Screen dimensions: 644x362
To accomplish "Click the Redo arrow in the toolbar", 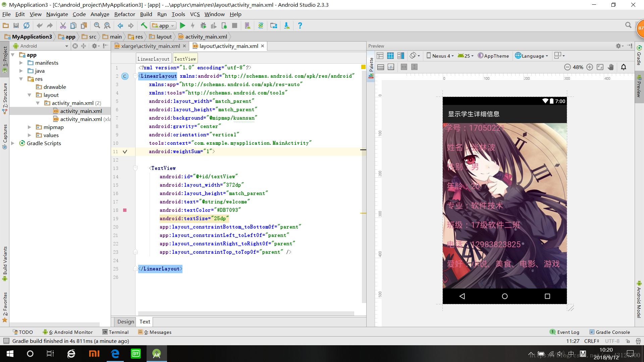I will click(50, 25).
